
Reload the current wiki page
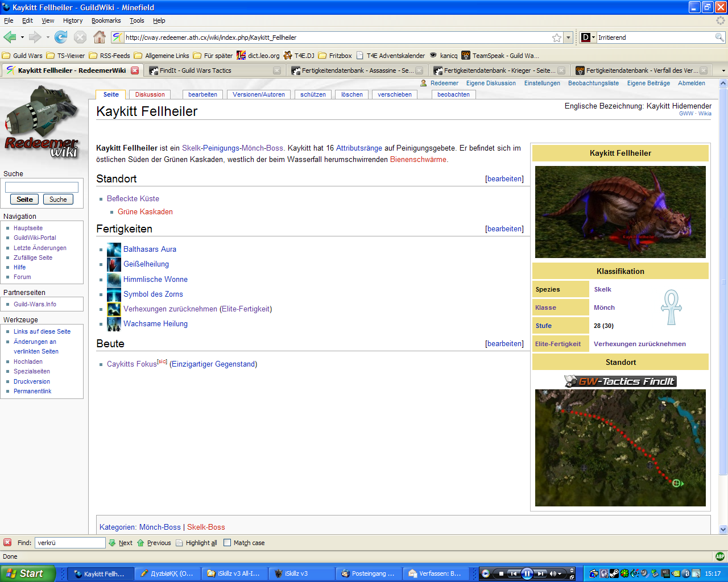click(x=61, y=38)
